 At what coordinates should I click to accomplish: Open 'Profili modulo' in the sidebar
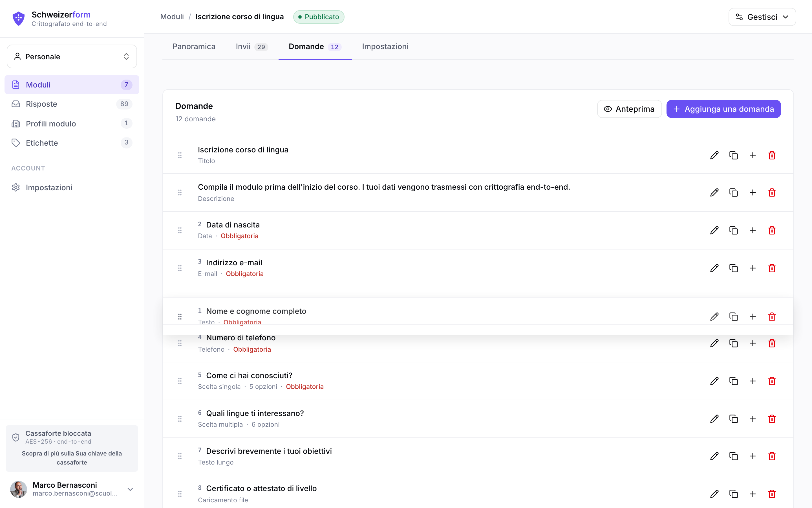pos(72,123)
